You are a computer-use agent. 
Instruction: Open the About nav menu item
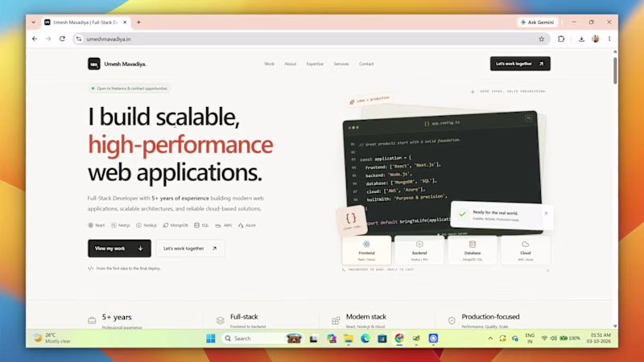pos(291,64)
